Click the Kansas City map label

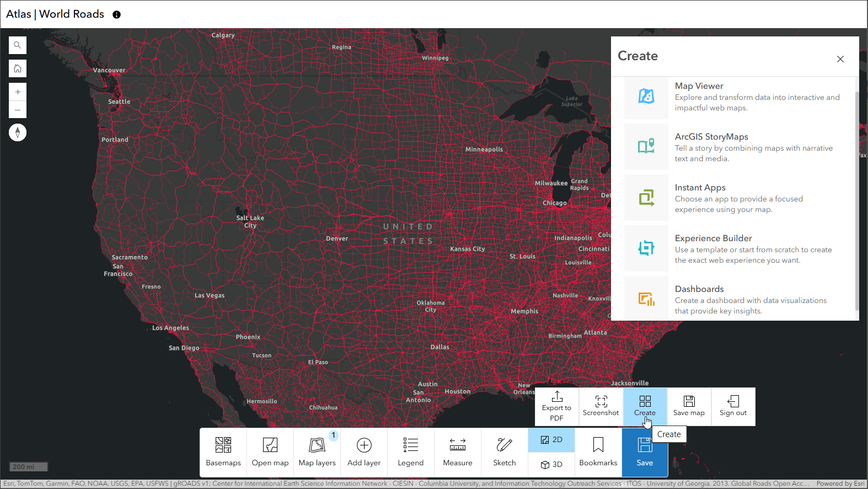468,249
